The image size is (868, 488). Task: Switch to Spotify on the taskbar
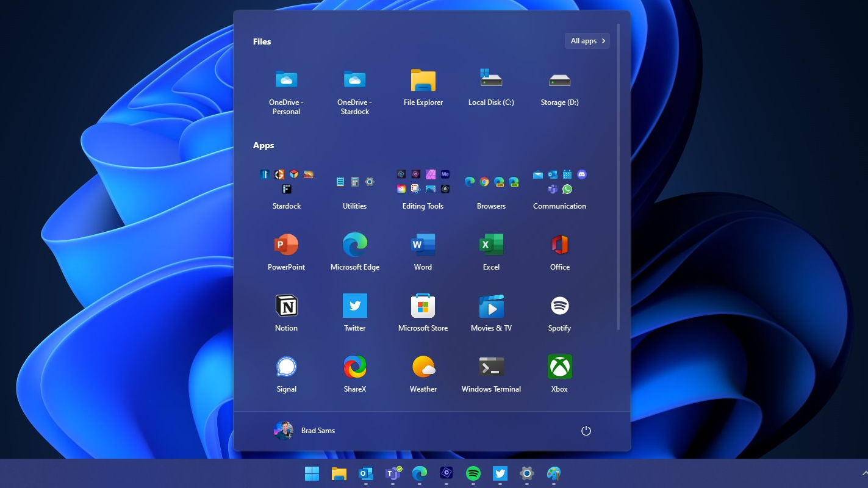[473, 473]
